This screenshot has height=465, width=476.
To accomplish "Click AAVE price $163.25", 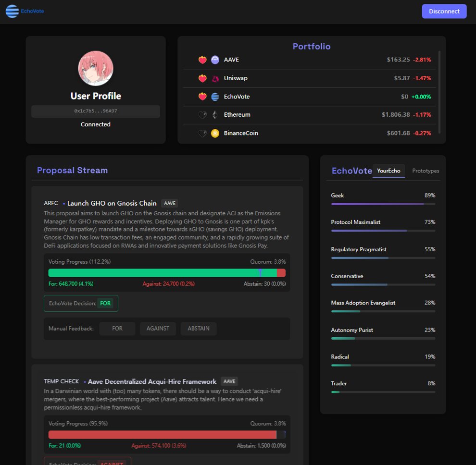I will [x=398, y=60].
